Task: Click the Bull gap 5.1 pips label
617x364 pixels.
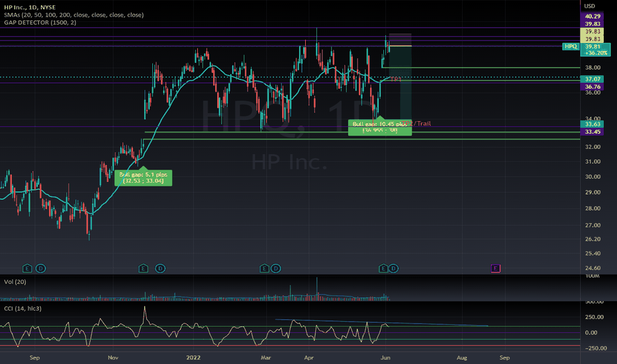Action: coord(143,178)
